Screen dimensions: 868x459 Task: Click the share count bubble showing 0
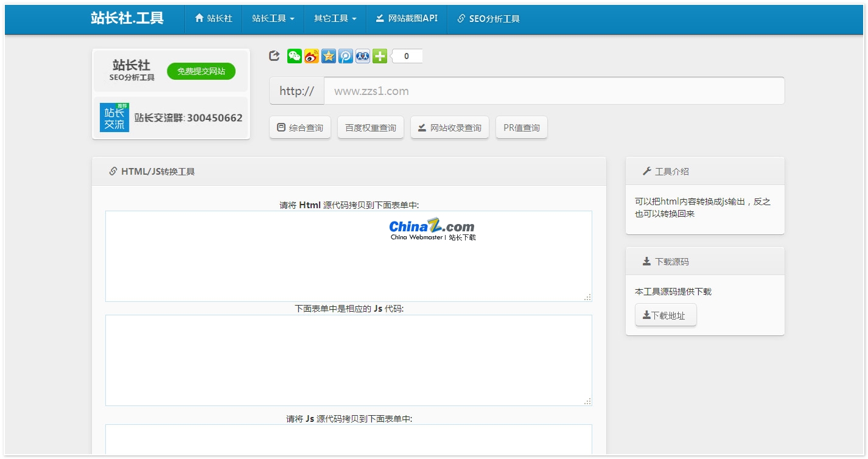click(406, 56)
